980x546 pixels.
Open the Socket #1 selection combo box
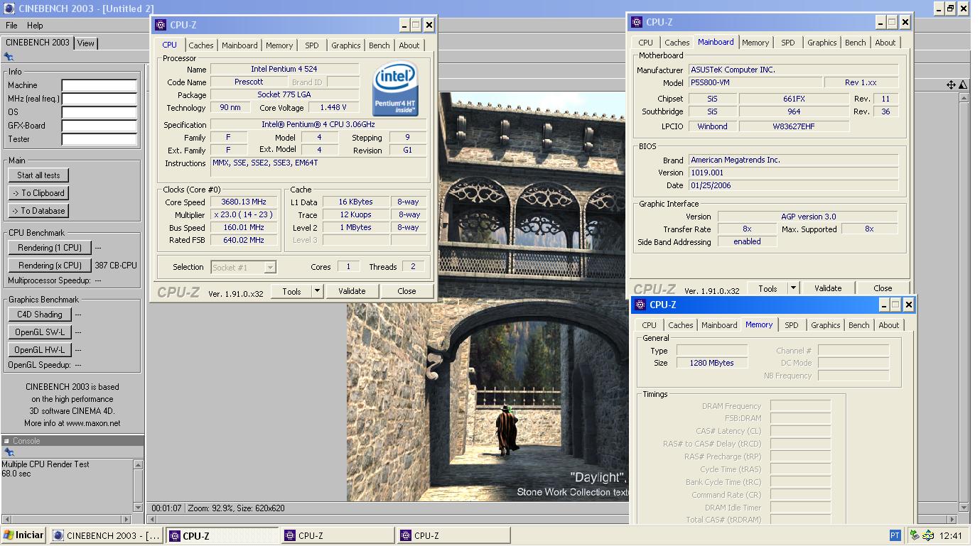244,267
